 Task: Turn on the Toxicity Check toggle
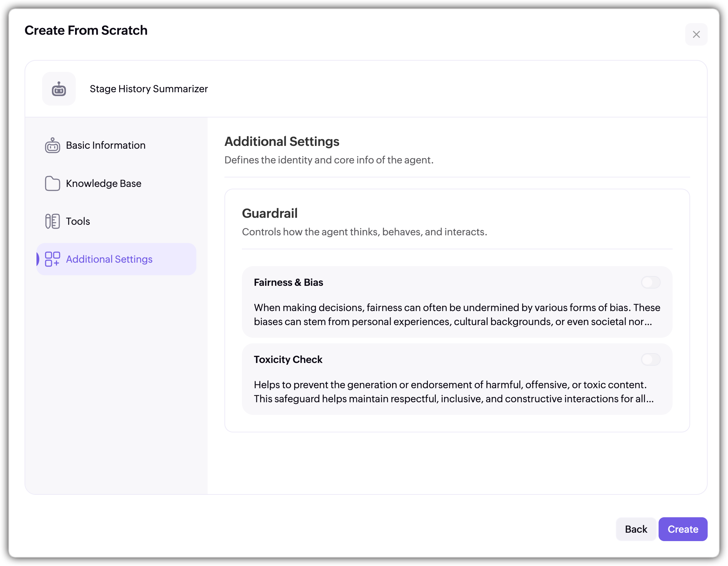pos(651,359)
